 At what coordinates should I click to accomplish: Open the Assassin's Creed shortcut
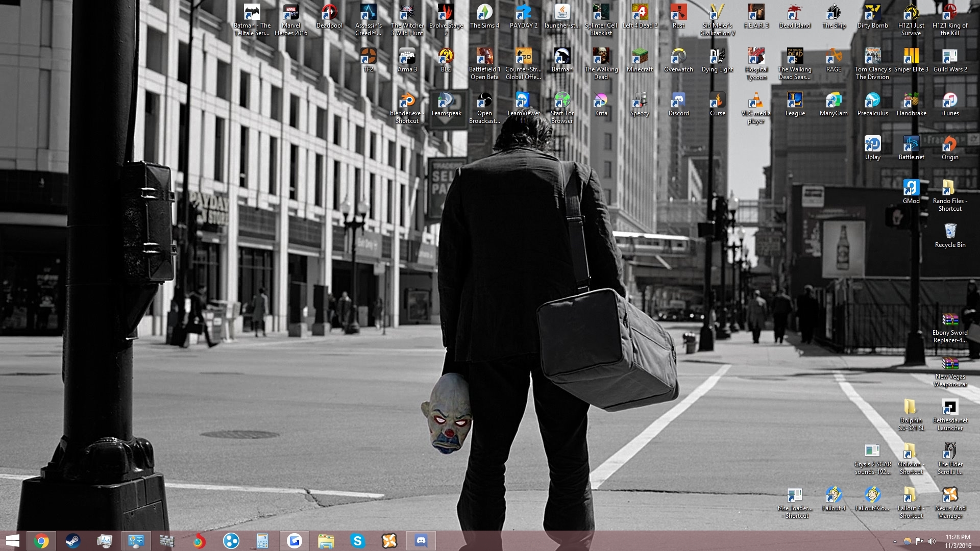pos(368,20)
